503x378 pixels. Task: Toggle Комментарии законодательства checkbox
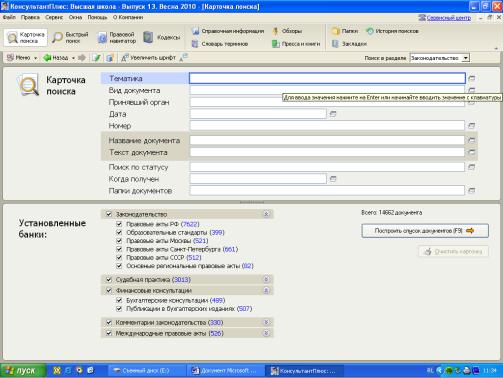tap(109, 322)
